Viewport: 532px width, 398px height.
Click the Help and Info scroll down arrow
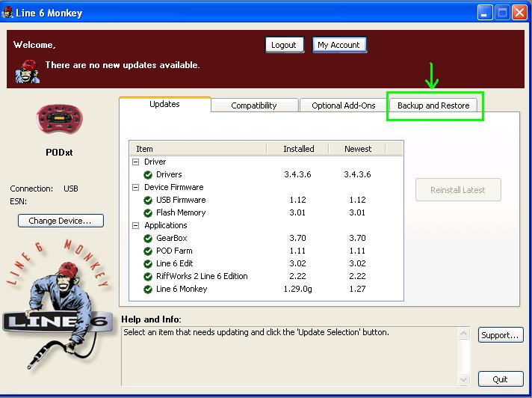point(463,379)
